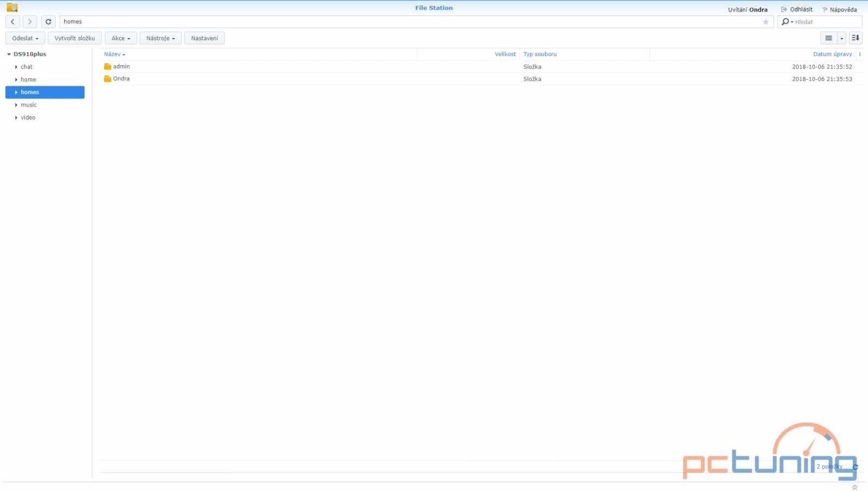The width and height of the screenshot is (868, 492).
Task: Click the Ondra username in greeting
Action: click(x=758, y=10)
